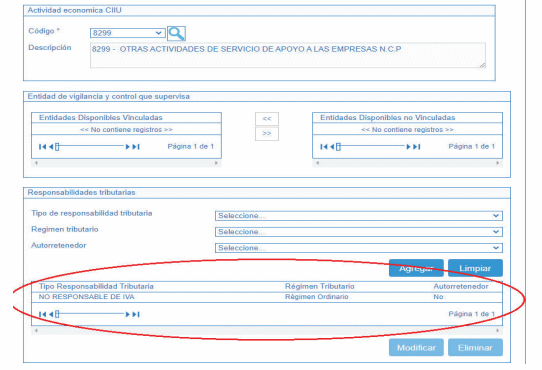Viewport: 542px width, 370px height.
Task: Click the page slider handle in Entidades Disponibles no Vinculadas
Action: coord(338,147)
